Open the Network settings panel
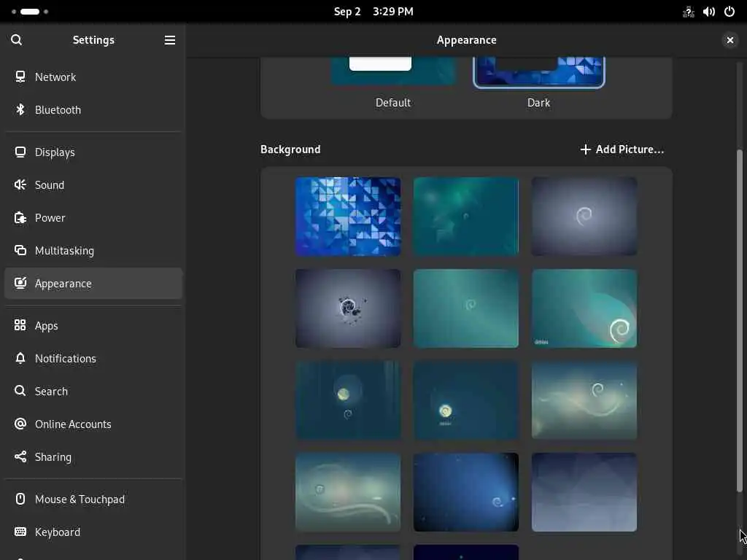 coord(93,77)
